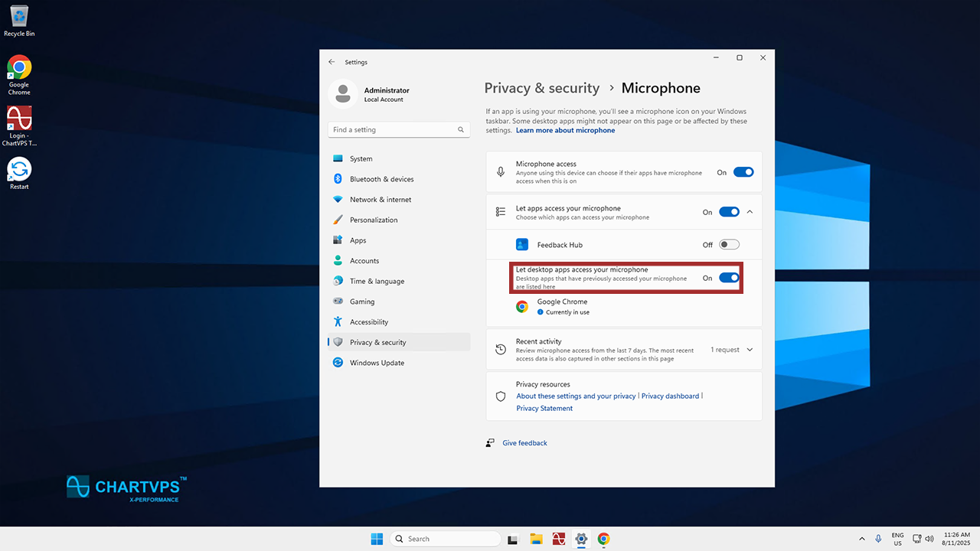Image resolution: width=980 pixels, height=551 pixels.
Task: Open the Privacy dashboard link
Action: (670, 396)
